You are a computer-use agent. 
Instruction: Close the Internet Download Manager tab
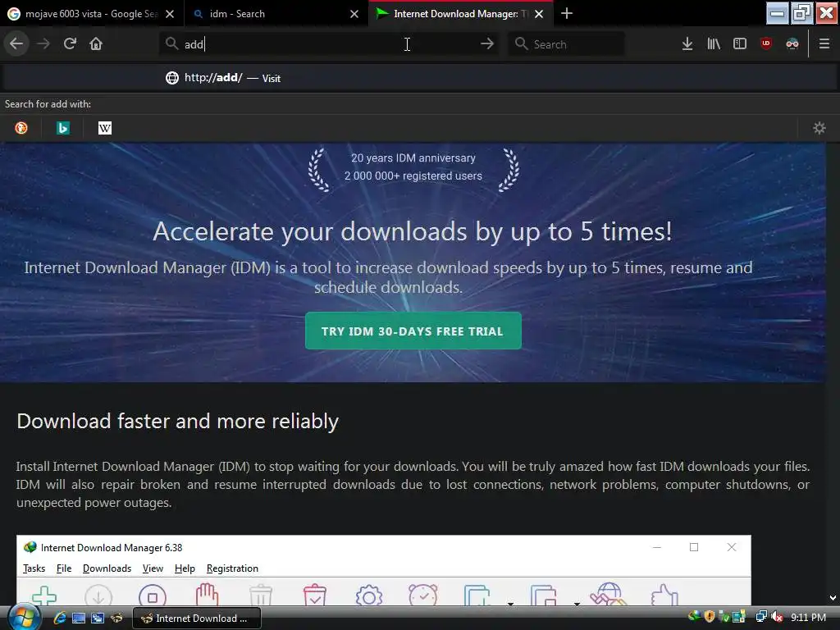pos(539,14)
